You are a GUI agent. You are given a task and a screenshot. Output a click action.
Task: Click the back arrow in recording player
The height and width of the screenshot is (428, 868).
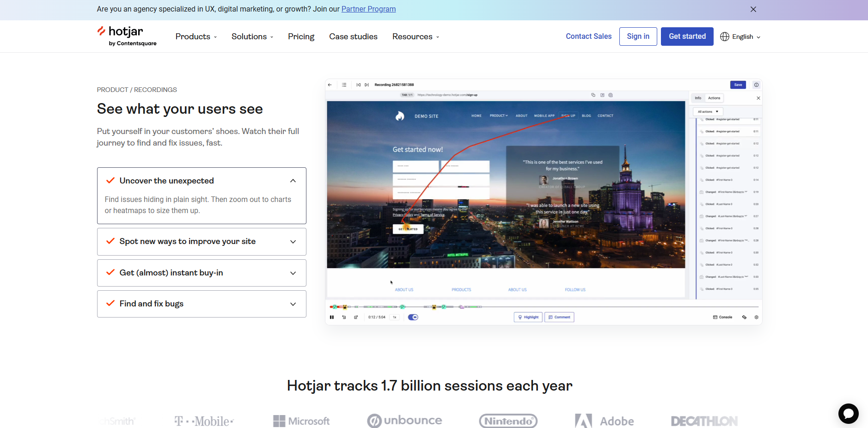tap(330, 85)
